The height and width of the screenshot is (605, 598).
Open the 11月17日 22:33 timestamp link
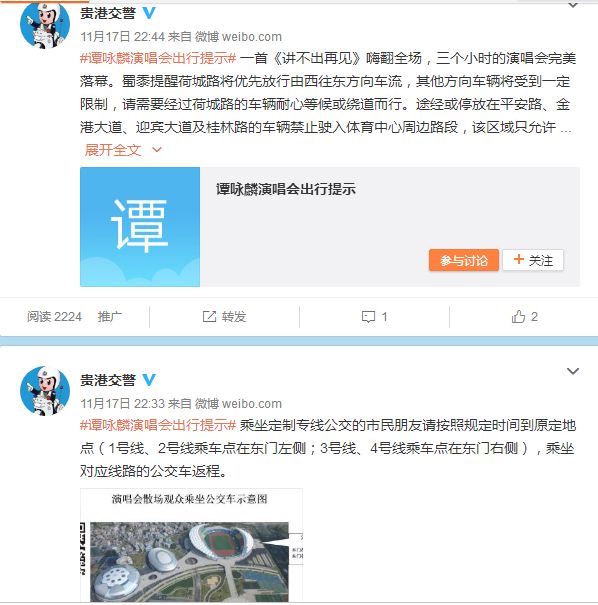pos(122,404)
